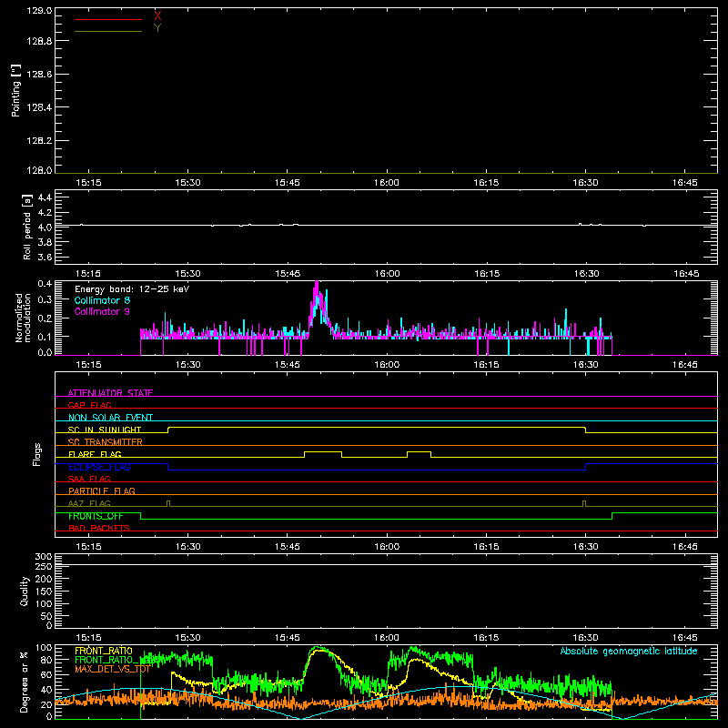728x728 pixels.
Task: Click the 'Flags' vertical axis title
Action: pyautogui.click(x=37, y=454)
